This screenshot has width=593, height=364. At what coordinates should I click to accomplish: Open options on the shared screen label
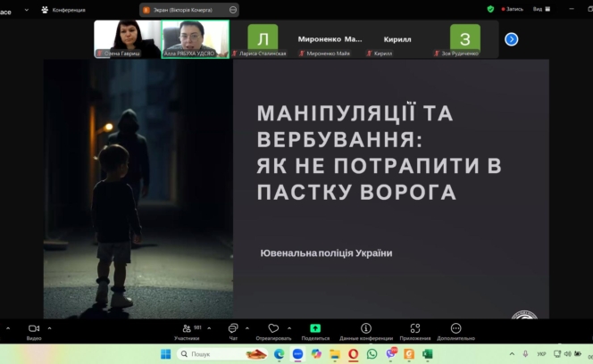(233, 10)
